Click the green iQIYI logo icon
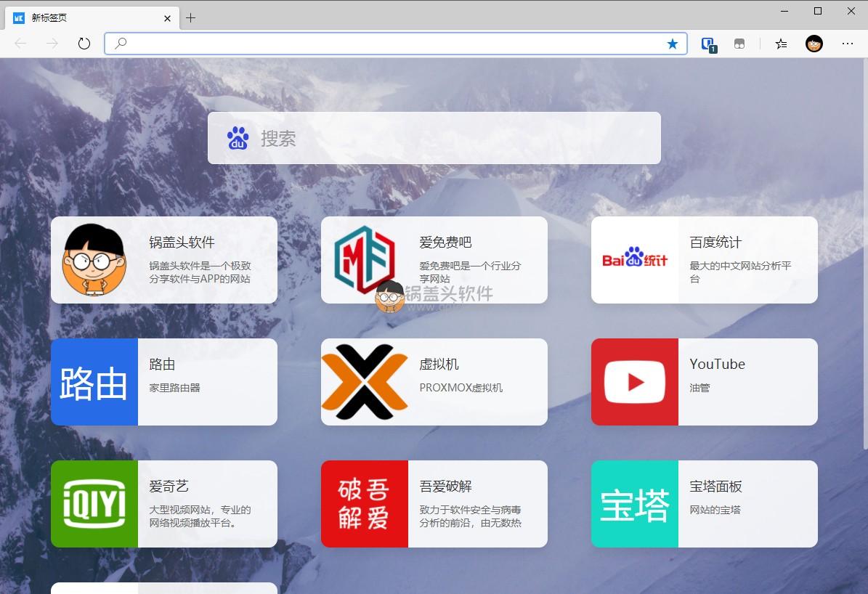The height and width of the screenshot is (594, 868). [94, 504]
